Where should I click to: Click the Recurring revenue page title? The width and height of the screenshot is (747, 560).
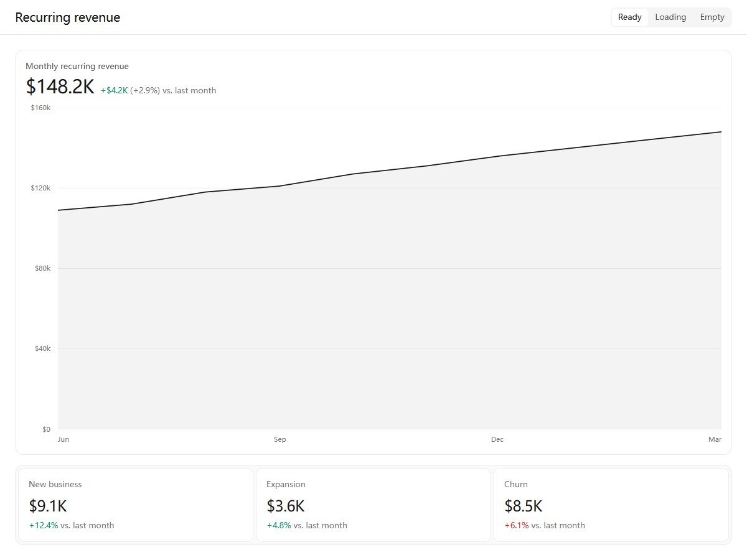[x=68, y=17]
